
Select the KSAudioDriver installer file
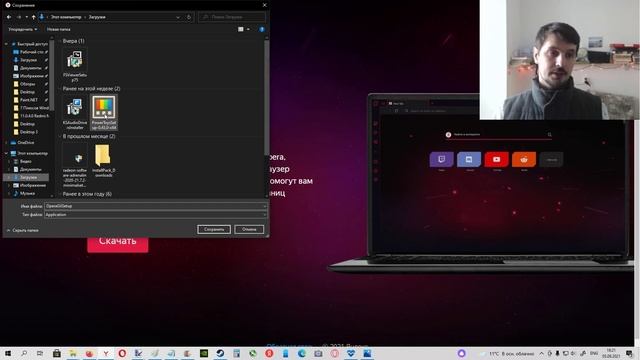click(x=75, y=113)
